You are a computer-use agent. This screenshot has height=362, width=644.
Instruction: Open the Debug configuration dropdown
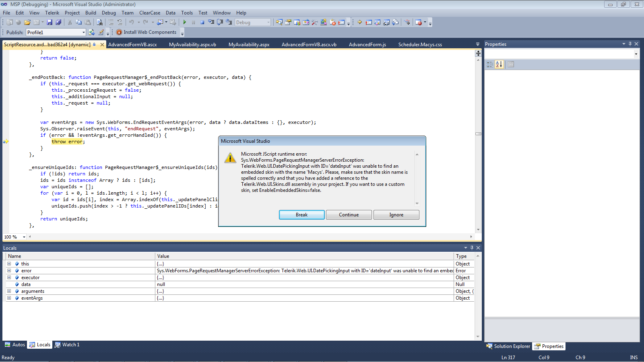click(268, 23)
